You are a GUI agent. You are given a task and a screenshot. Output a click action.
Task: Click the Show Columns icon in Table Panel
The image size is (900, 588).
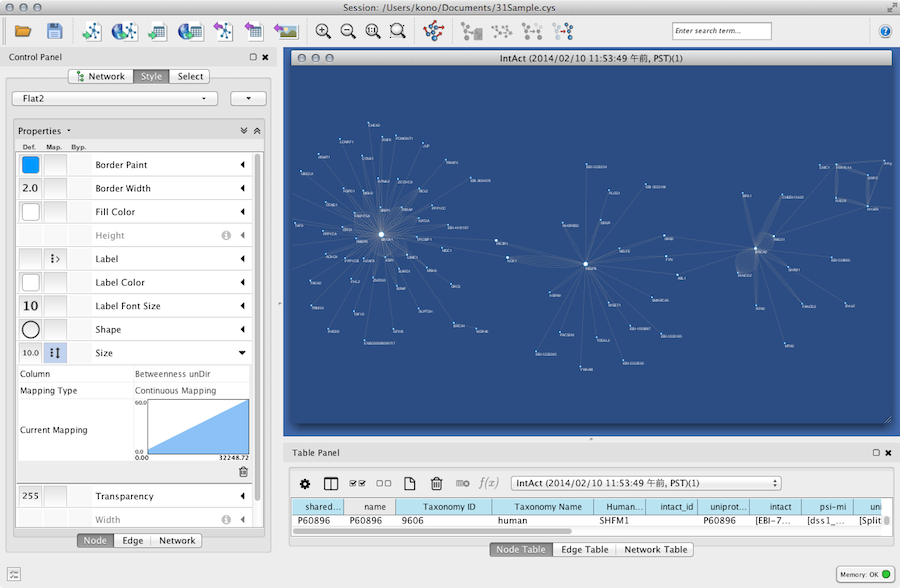[x=331, y=483]
